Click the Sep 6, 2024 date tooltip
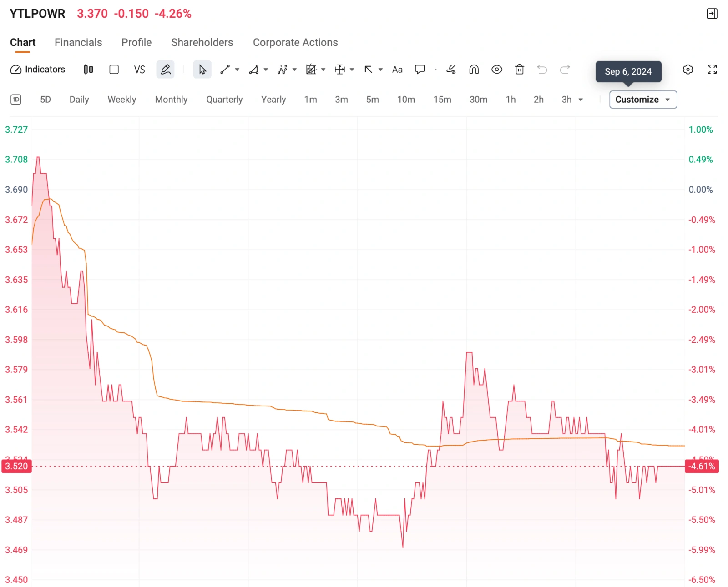The image size is (728, 587). click(628, 72)
